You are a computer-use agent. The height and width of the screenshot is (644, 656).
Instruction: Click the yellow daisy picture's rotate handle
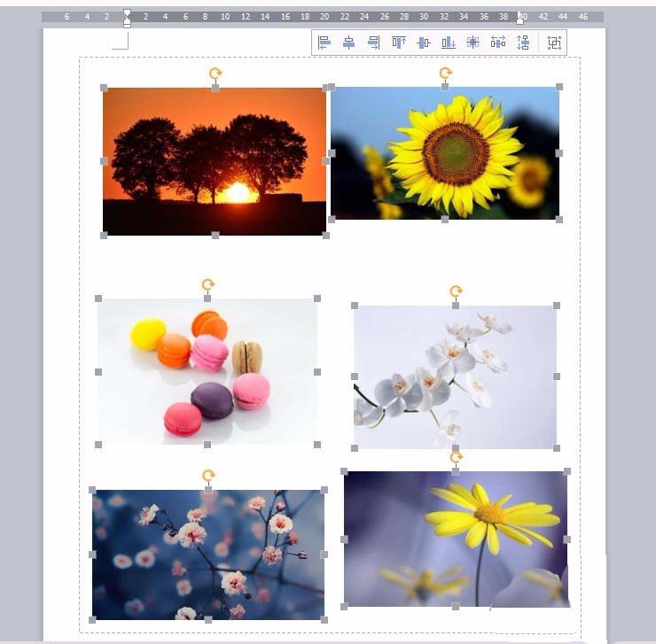tap(456, 457)
